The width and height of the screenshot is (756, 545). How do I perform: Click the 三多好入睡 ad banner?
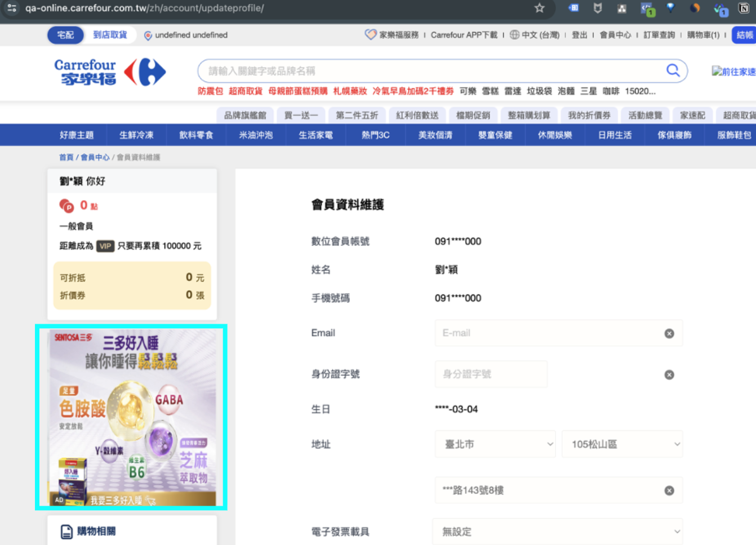(x=131, y=417)
